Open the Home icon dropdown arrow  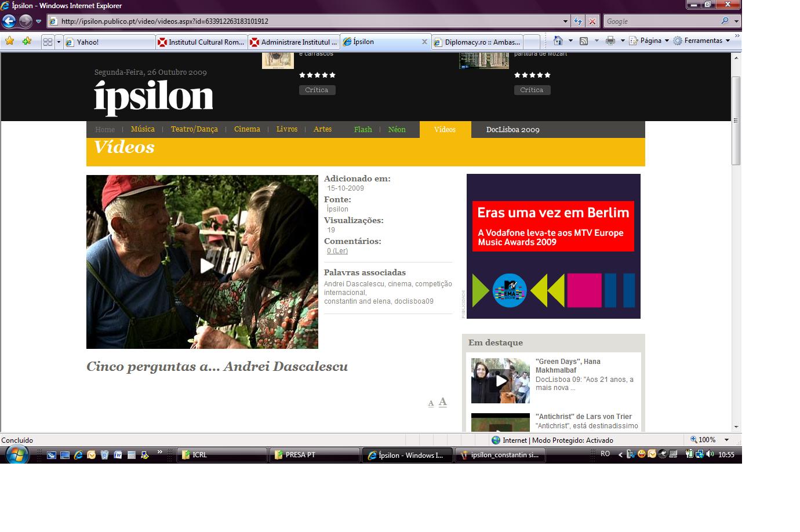click(570, 41)
